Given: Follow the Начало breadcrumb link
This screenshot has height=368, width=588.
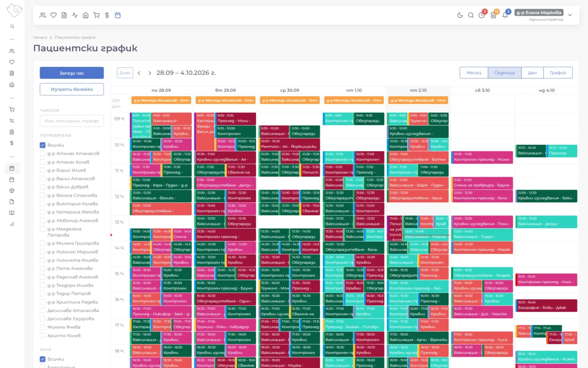Looking at the screenshot, I should click(40, 38).
